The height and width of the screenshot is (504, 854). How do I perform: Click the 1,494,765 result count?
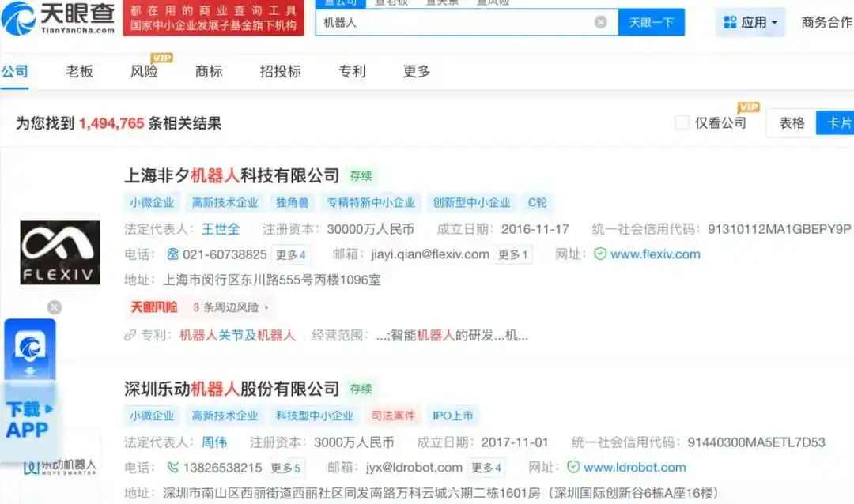click(x=111, y=123)
